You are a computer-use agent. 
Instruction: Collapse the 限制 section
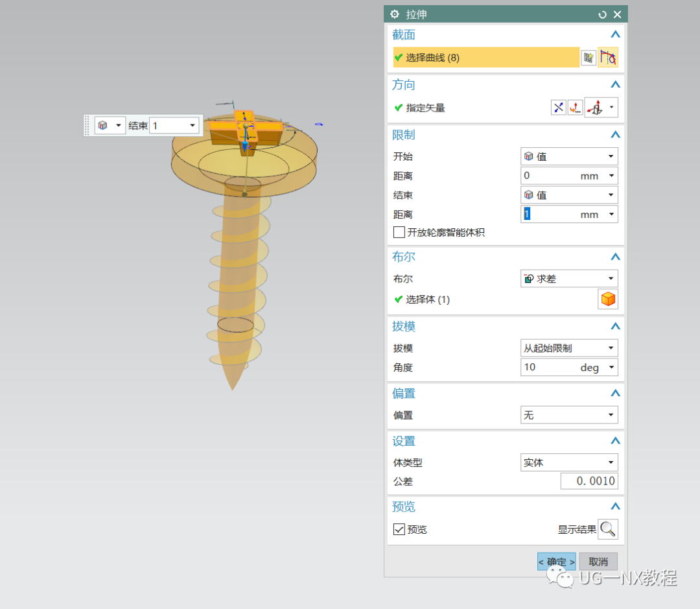pos(615,134)
